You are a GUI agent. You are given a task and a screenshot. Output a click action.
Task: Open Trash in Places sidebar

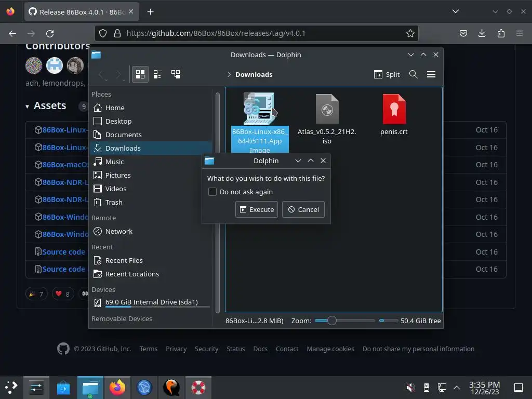click(151, 202)
